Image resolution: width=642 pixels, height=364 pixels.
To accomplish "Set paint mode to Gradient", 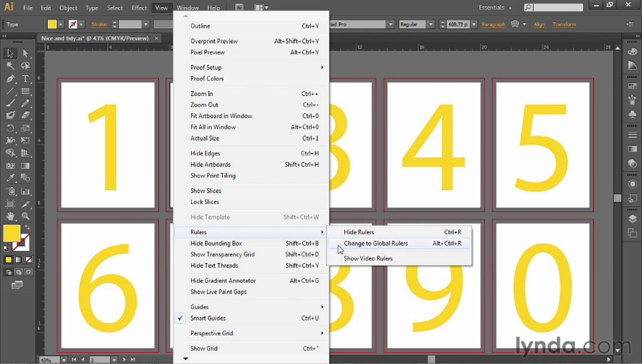I will [18, 260].
